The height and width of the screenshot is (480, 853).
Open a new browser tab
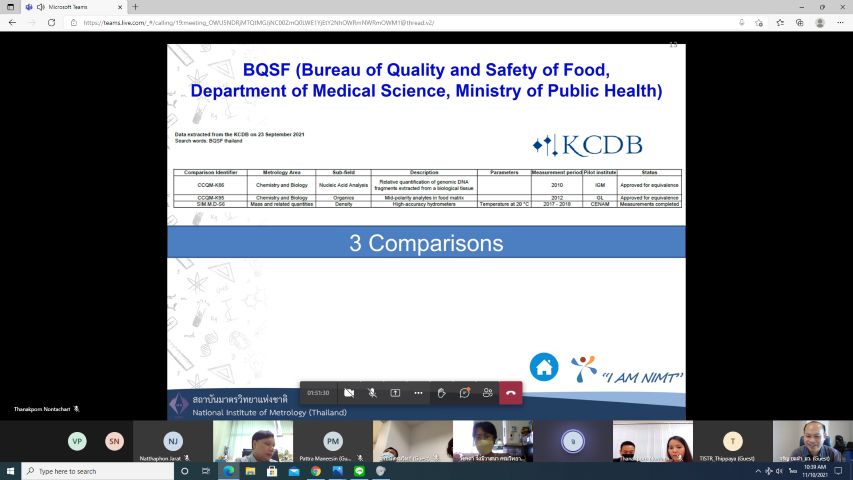pos(135,7)
